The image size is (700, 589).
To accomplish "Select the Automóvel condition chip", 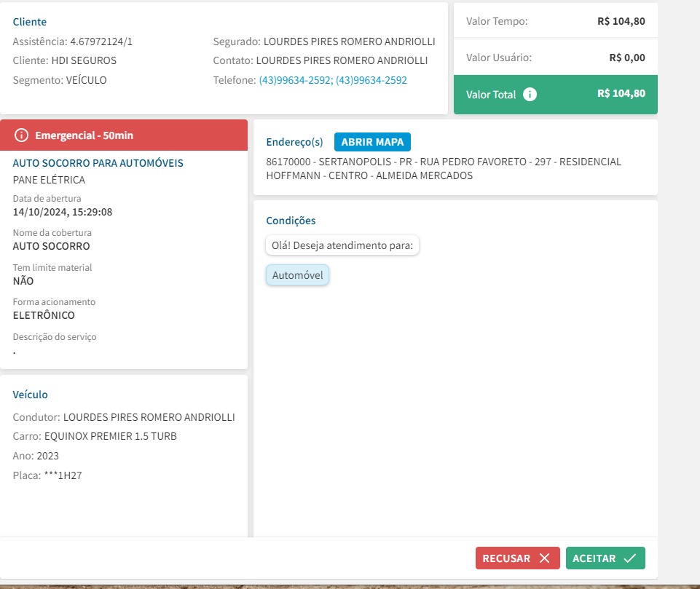I will click(297, 275).
